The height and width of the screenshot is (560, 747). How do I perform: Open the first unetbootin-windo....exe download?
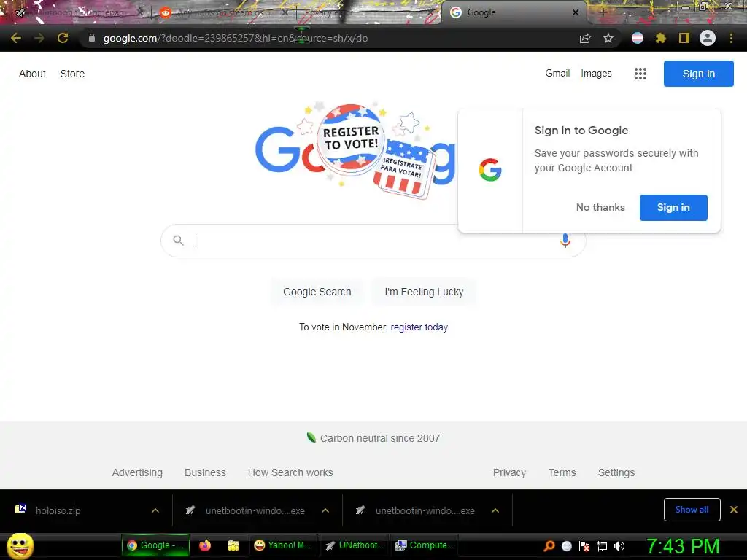tap(255, 510)
